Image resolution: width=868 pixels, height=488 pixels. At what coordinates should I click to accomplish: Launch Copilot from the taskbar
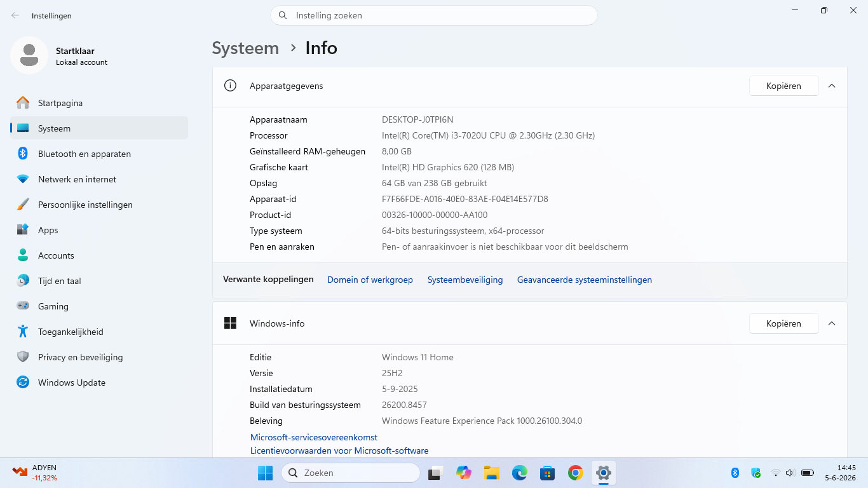click(x=463, y=473)
